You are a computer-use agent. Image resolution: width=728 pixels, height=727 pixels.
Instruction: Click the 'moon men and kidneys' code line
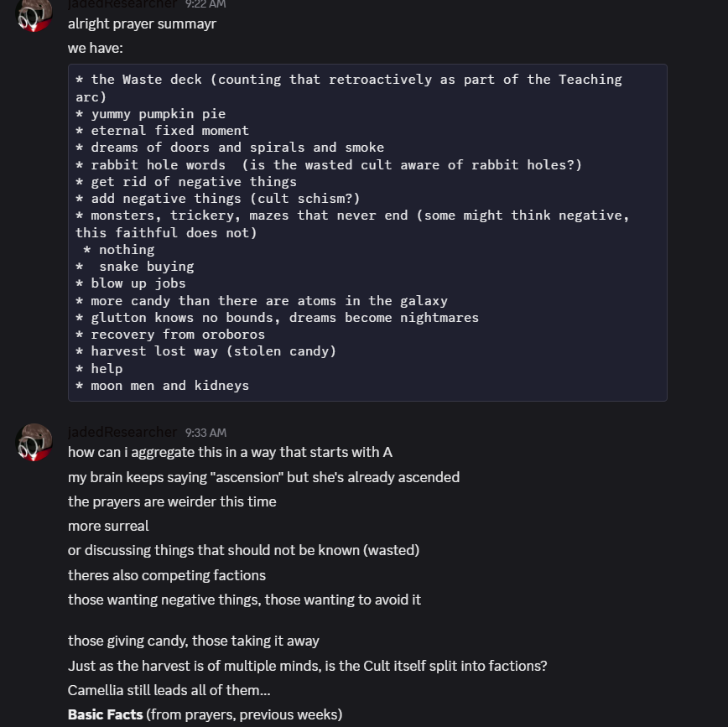169,386
